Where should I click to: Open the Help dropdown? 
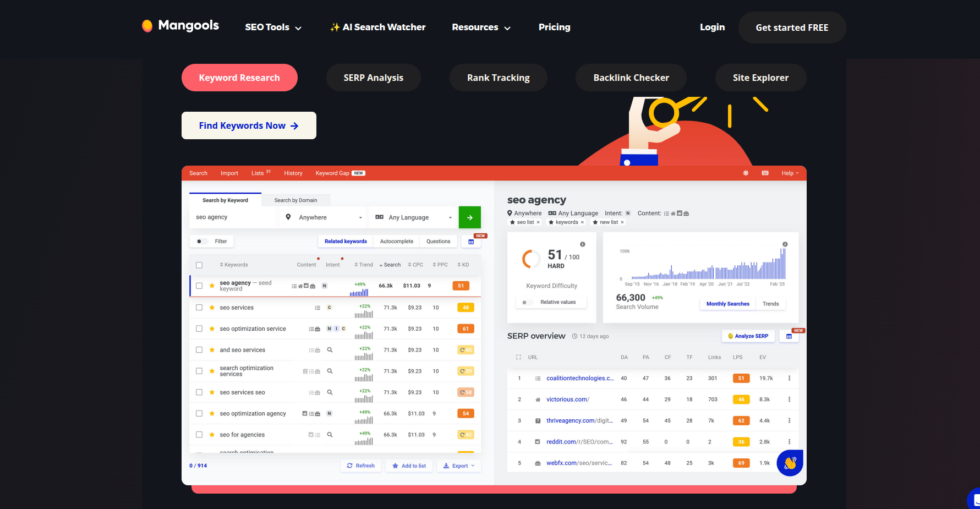tap(790, 173)
